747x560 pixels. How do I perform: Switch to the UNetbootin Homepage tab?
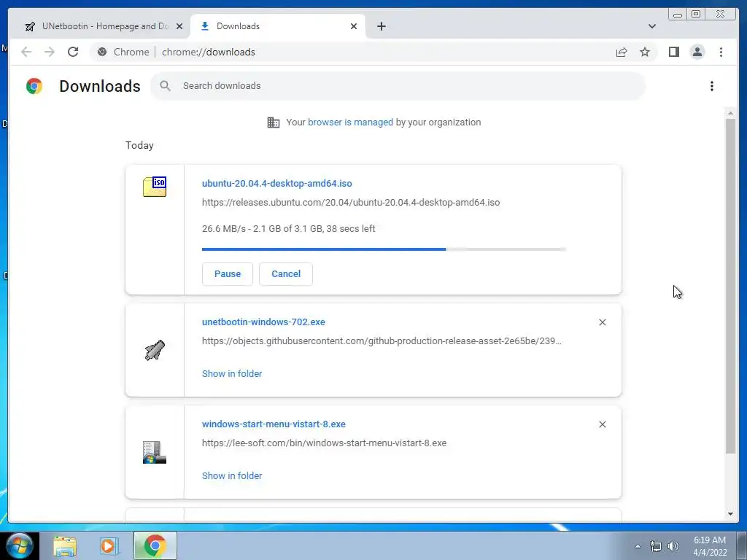pyautogui.click(x=104, y=26)
